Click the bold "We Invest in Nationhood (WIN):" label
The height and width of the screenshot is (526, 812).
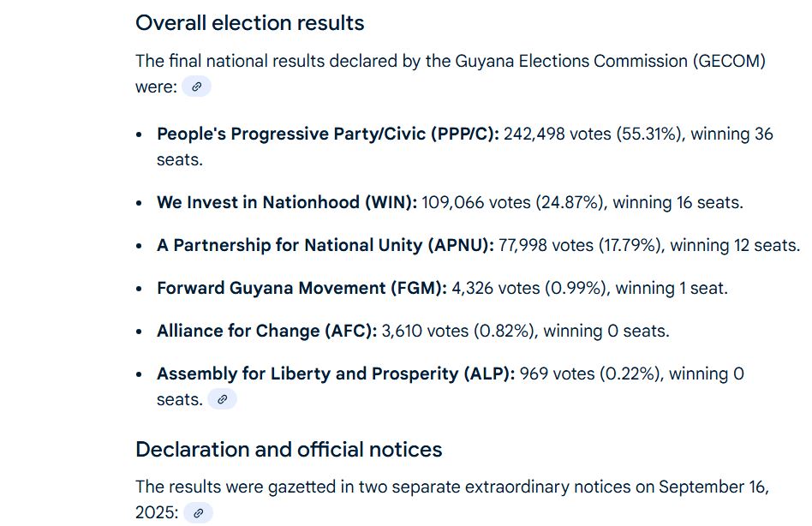pyautogui.click(x=287, y=202)
